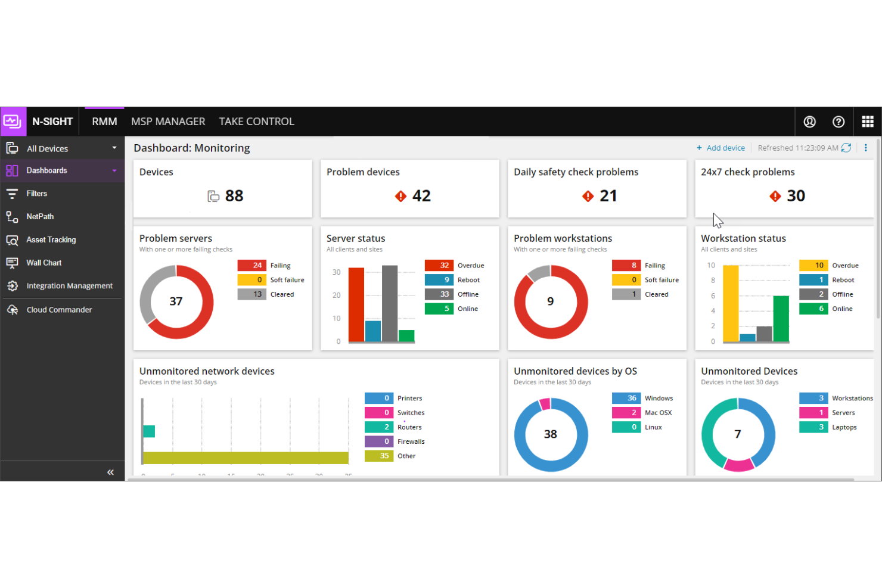Image resolution: width=882 pixels, height=588 pixels.
Task: Select the Wall Chart icon
Action: tap(12, 263)
